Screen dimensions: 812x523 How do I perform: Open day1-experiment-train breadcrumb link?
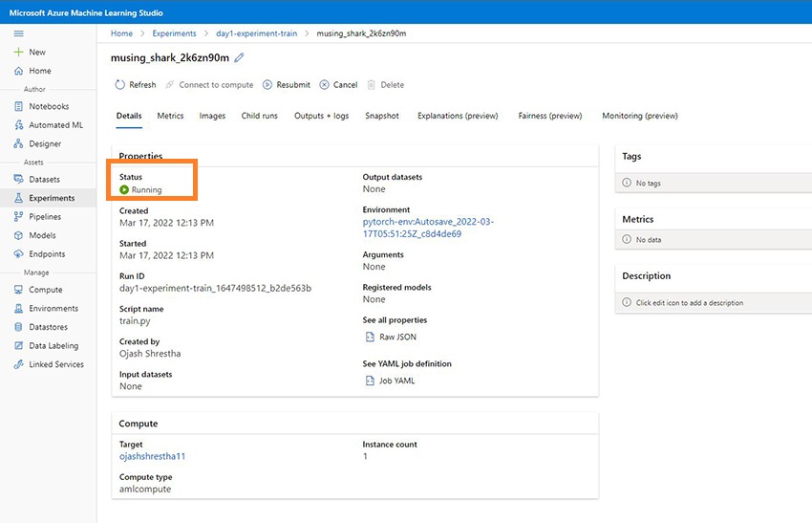(x=257, y=33)
